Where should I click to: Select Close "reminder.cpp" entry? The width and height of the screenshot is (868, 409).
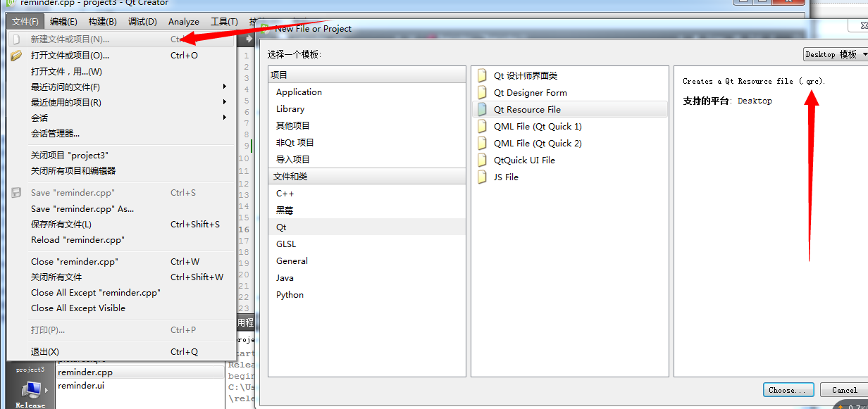pyautogui.click(x=121, y=261)
